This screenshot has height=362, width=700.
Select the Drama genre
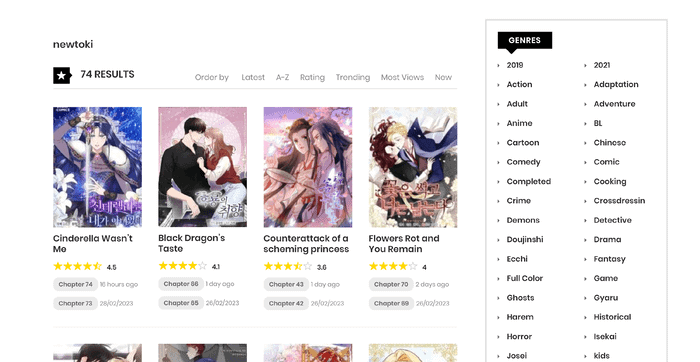[x=607, y=240]
